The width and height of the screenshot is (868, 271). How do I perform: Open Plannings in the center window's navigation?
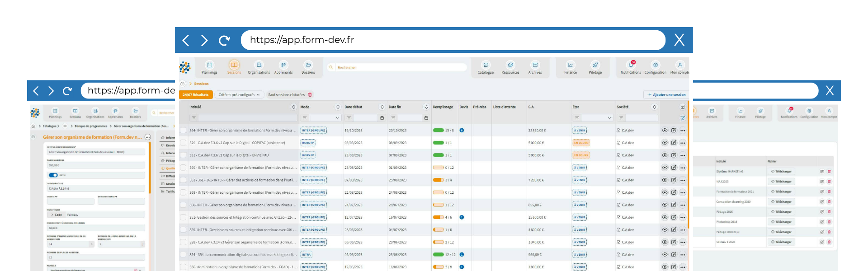209,67
